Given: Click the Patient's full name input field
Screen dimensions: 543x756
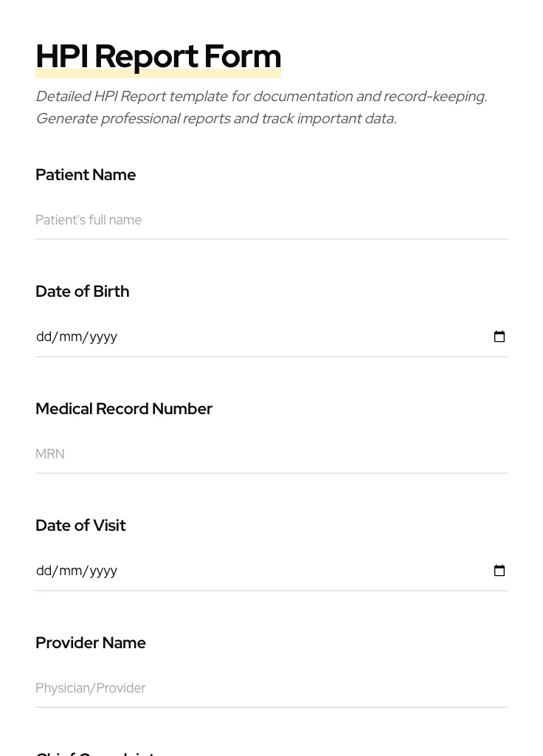Looking at the screenshot, I should tap(271, 220).
